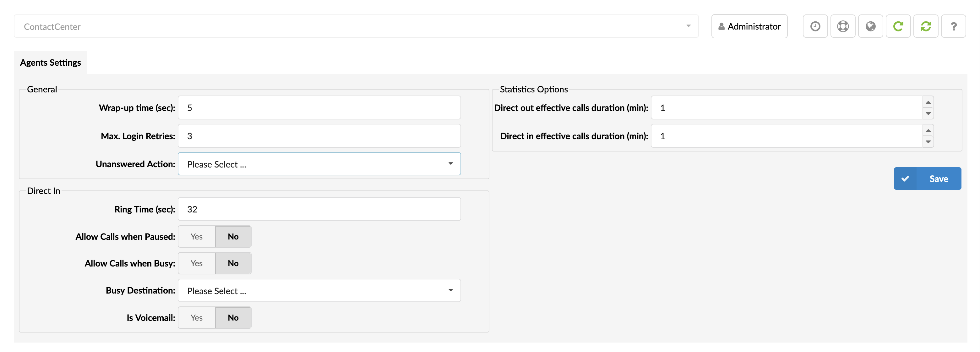This screenshot has height=352, width=980.
Task: Click the ContactCenter application menu
Action: [x=356, y=26]
